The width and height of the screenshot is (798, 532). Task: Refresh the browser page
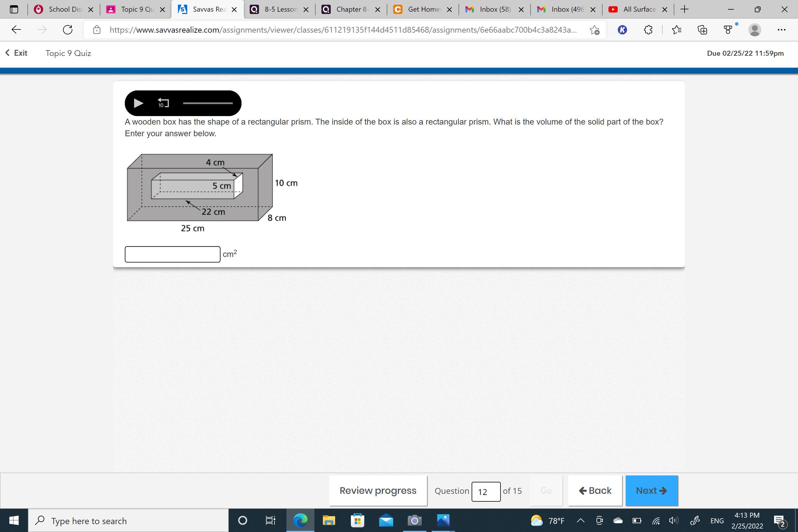coord(67,30)
